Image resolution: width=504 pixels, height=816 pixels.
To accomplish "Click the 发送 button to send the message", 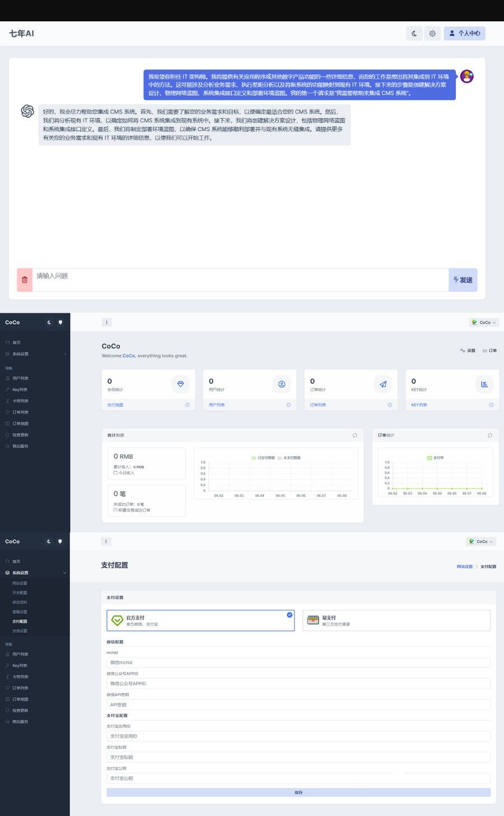I will (463, 280).
